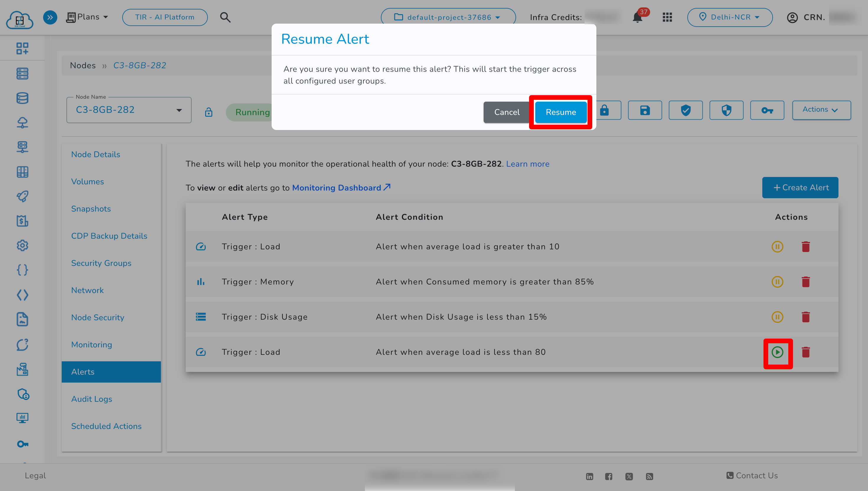Screen dimensions: 868x491
Task: Open the database sidebar icon
Action: [22, 98]
